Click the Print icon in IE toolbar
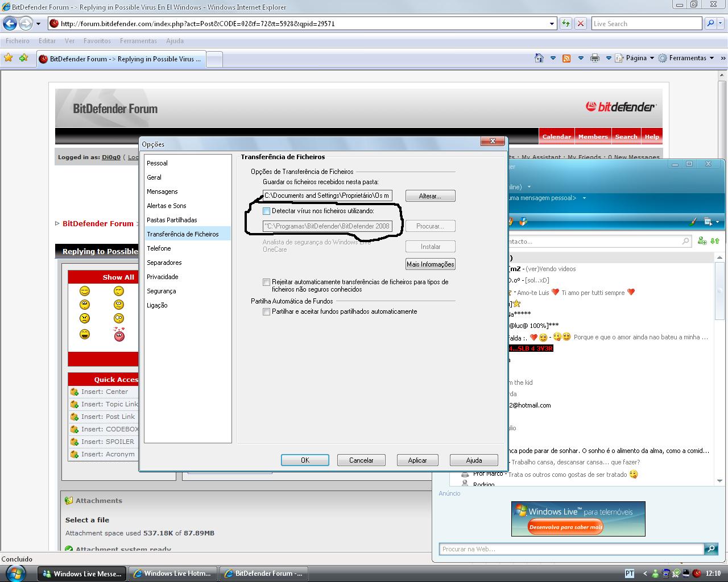The width and height of the screenshot is (728, 582). pos(595,58)
